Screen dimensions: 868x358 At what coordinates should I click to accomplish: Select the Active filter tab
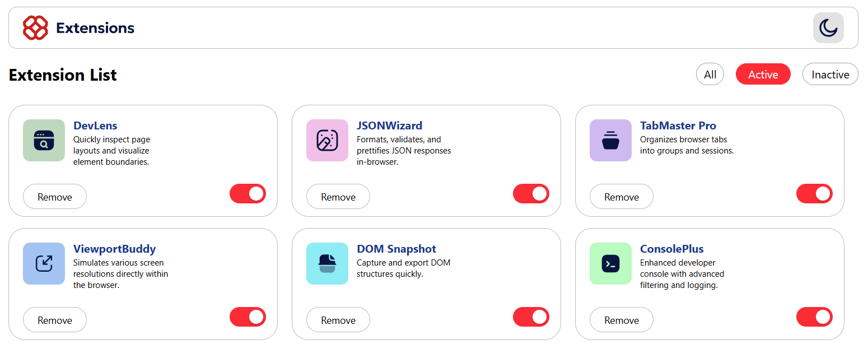(763, 75)
